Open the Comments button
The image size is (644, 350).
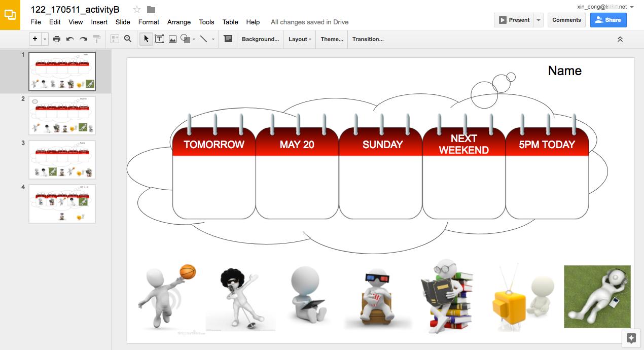pos(566,20)
